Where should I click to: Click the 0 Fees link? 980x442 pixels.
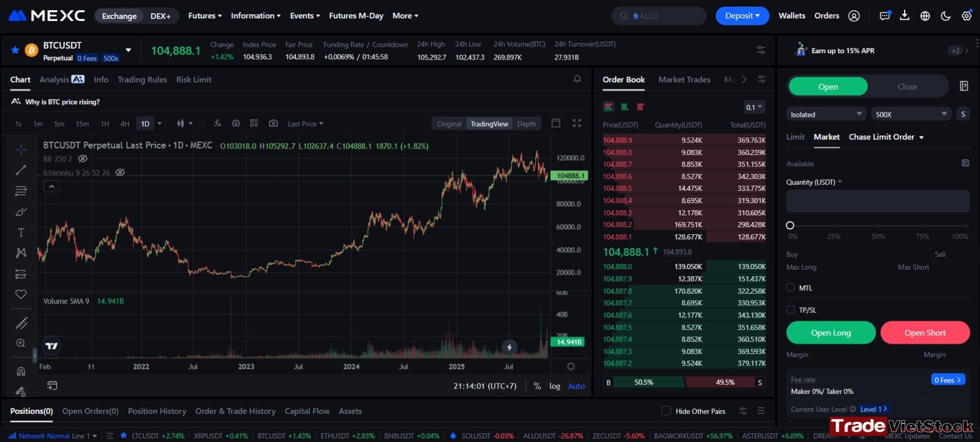pos(948,379)
